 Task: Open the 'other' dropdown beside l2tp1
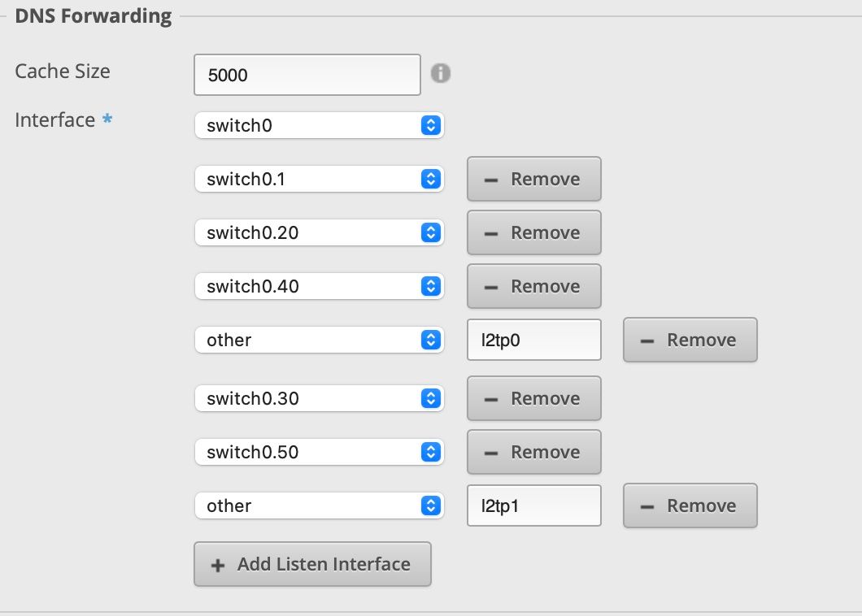[319, 505]
